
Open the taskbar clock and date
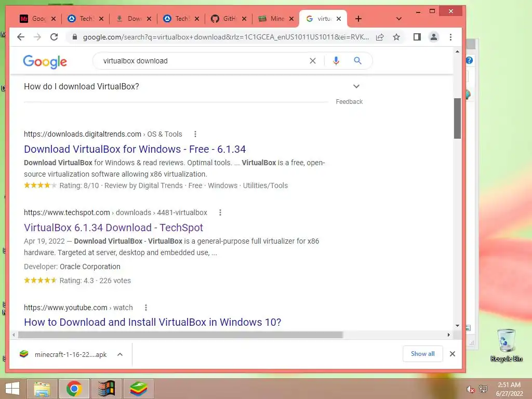coord(509,389)
